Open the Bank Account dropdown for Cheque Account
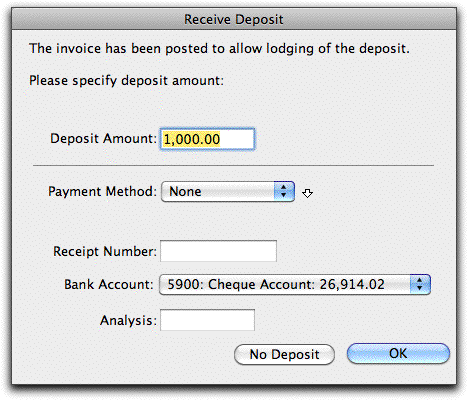468x400 pixels. (295, 285)
